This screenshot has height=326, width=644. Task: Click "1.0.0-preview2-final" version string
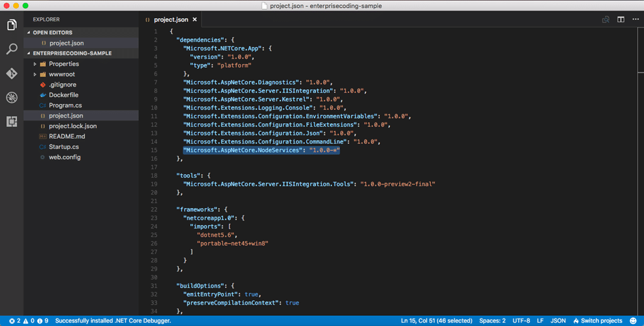(x=397, y=184)
